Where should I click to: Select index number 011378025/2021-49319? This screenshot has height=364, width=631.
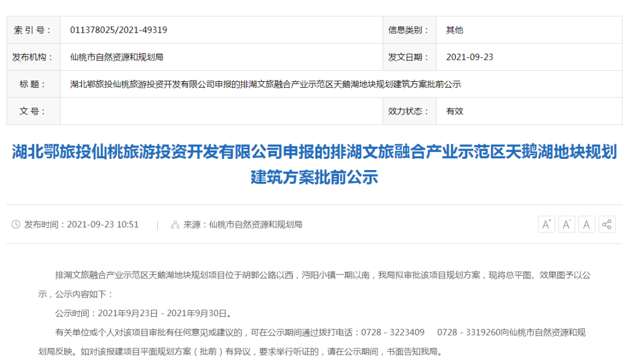[118, 30]
